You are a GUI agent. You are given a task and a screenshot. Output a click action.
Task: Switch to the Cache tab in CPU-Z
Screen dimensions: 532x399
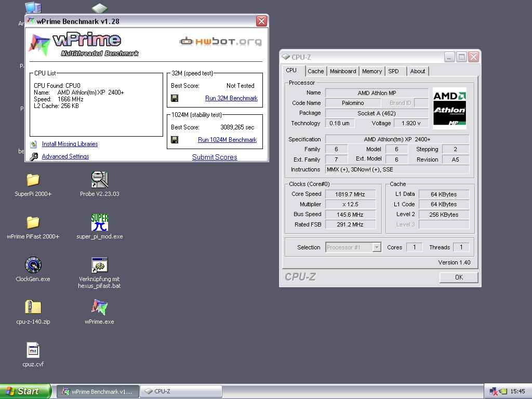[x=315, y=71]
